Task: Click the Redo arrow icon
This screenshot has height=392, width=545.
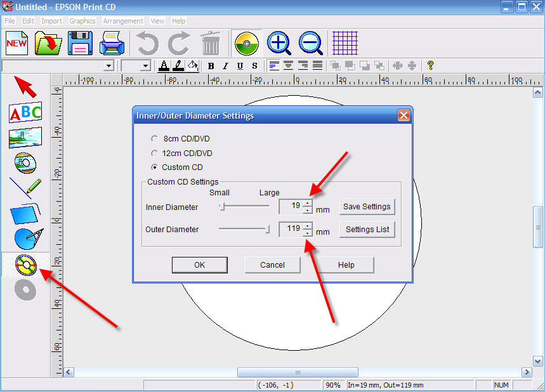Action: pos(179,43)
